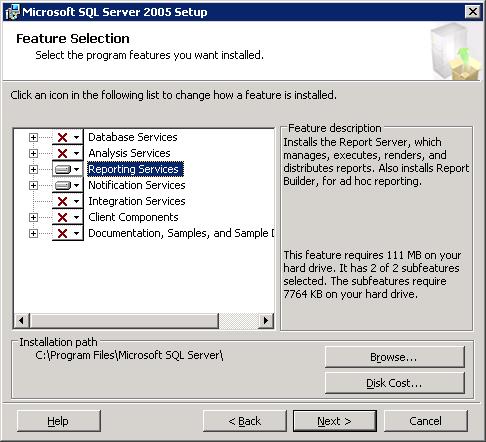Select the Analysis Services feature label
Viewport: 486px width, 442px height.
click(129, 153)
